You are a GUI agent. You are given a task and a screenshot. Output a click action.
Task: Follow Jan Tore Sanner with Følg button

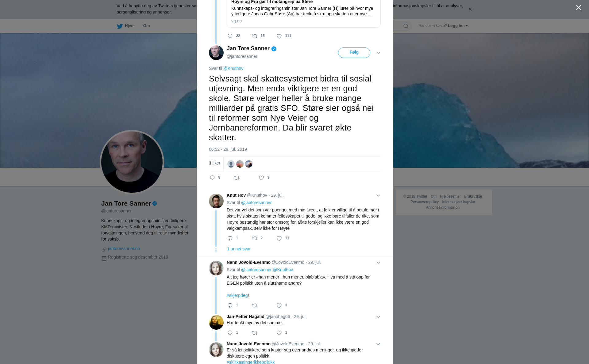(354, 53)
